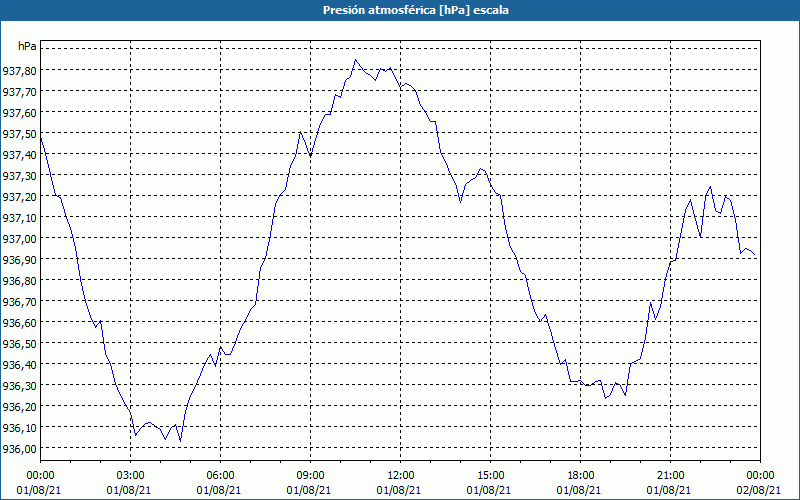Click the 936,70 axis label

pos(19,301)
